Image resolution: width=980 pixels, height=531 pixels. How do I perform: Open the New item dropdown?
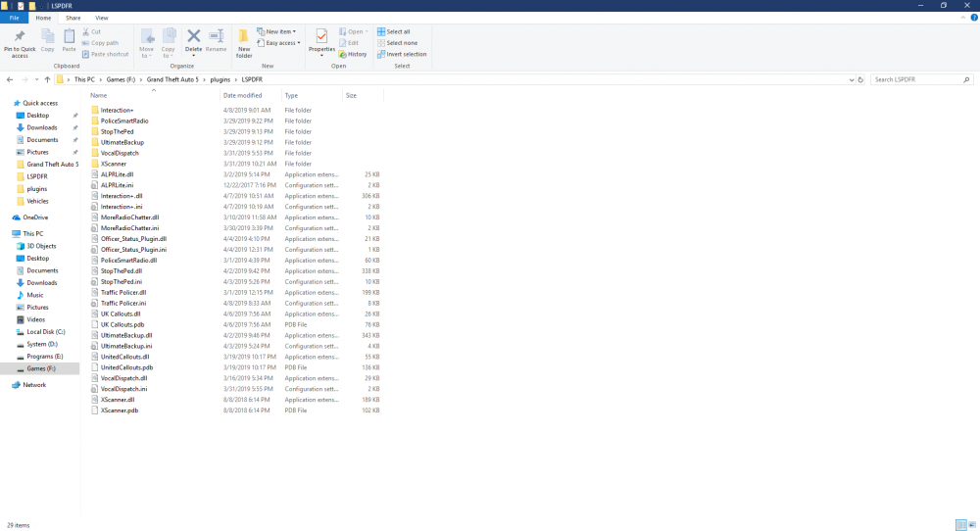coord(277,31)
